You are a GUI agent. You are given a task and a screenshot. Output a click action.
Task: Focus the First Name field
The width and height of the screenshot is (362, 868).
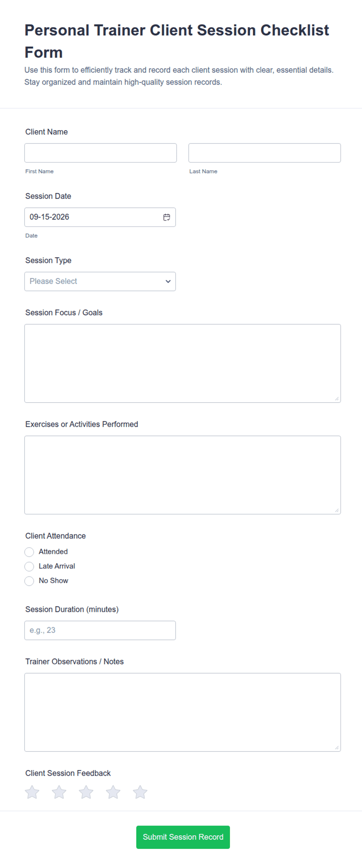(x=100, y=153)
